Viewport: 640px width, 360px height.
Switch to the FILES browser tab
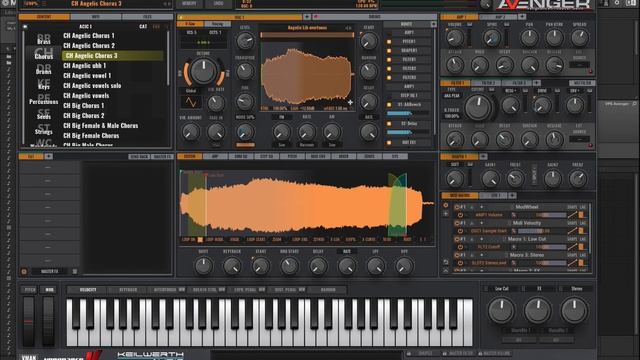pos(147,17)
